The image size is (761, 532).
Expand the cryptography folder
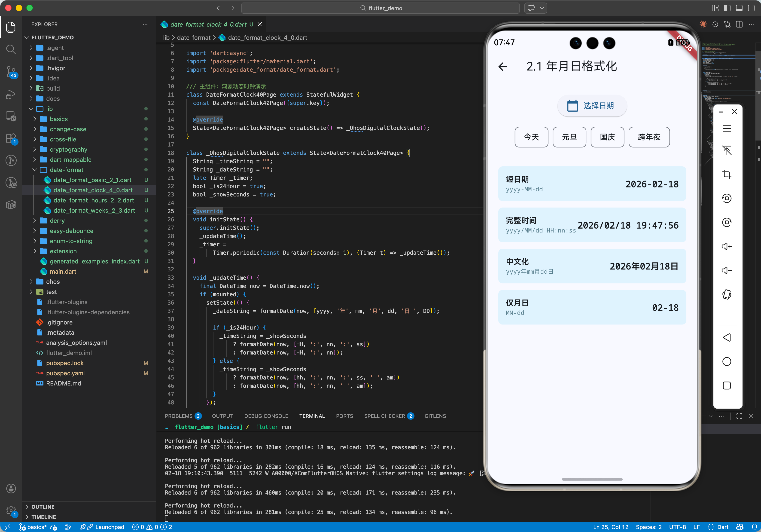point(68,150)
